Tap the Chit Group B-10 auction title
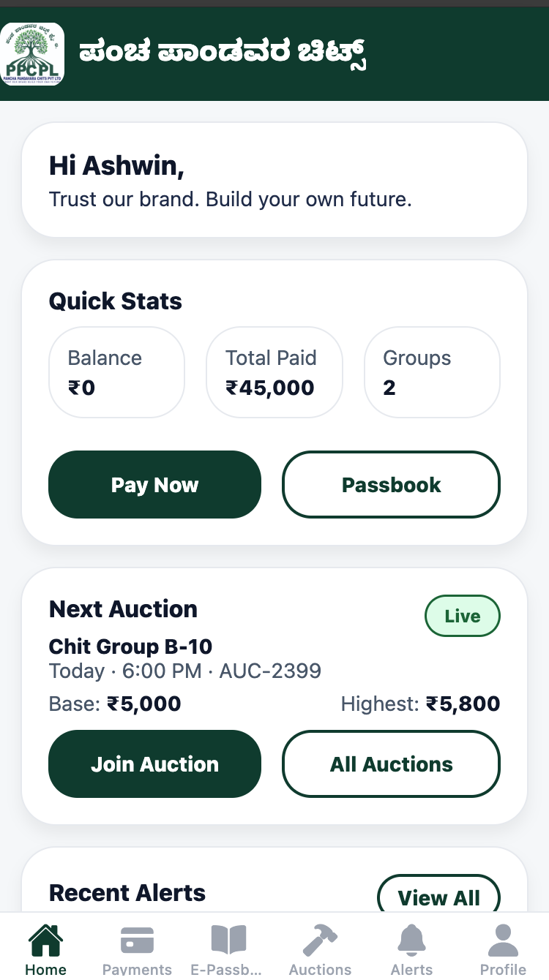Image resolution: width=549 pixels, height=980 pixels. coord(130,647)
